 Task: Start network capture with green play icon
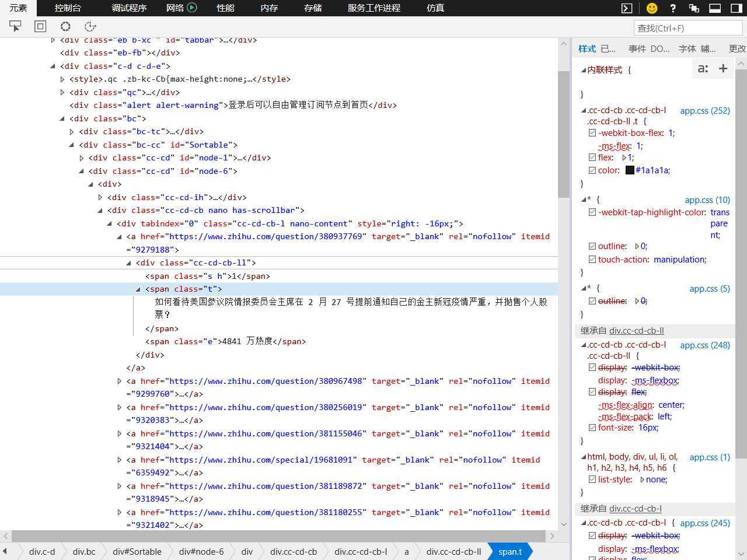pos(192,8)
